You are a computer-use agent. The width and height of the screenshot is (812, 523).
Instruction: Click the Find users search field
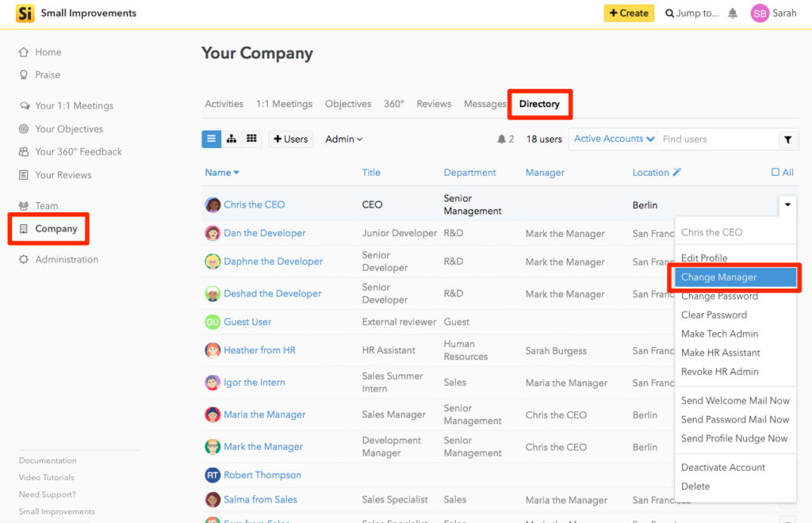pos(718,139)
